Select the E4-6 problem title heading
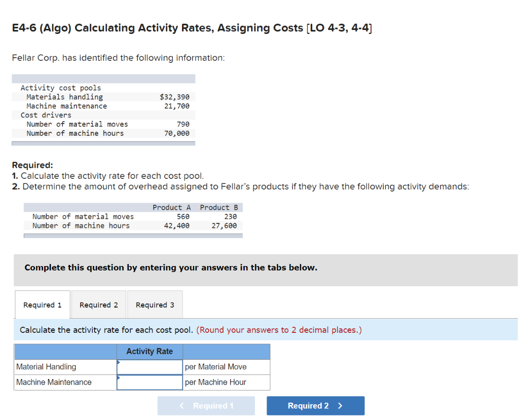The image size is (519, 420). point(192,28)
